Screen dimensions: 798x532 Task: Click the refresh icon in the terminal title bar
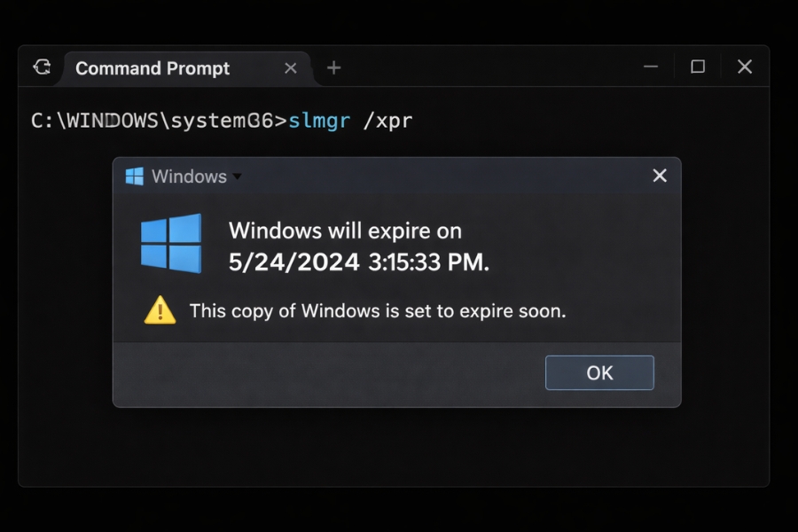pyautogui.click(x=42, y=66)
